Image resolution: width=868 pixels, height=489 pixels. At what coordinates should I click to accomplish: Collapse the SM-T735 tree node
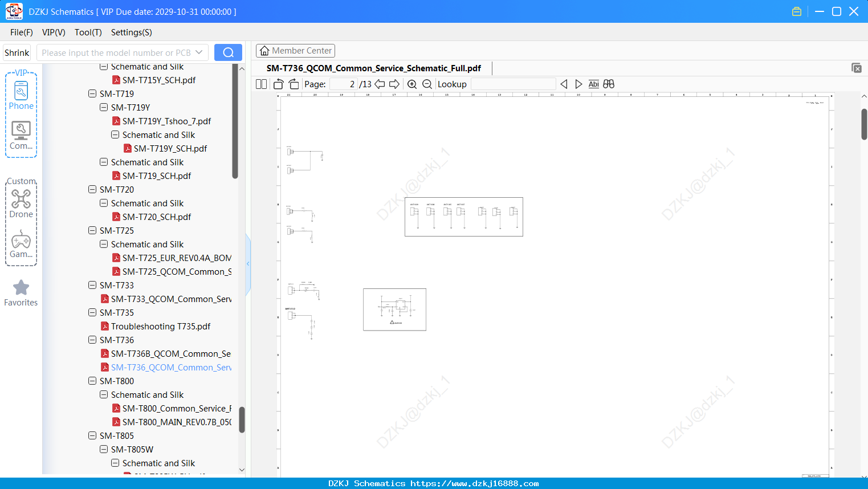(92, 312)
